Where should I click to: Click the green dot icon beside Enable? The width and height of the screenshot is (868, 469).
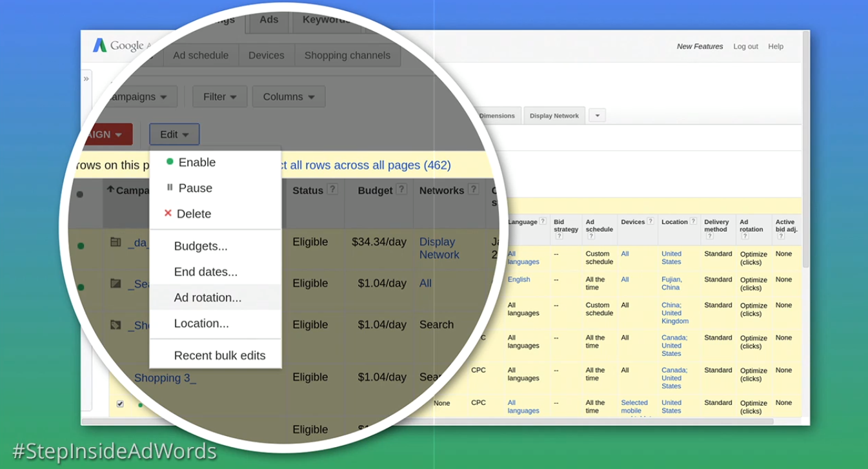pos(170,162)
